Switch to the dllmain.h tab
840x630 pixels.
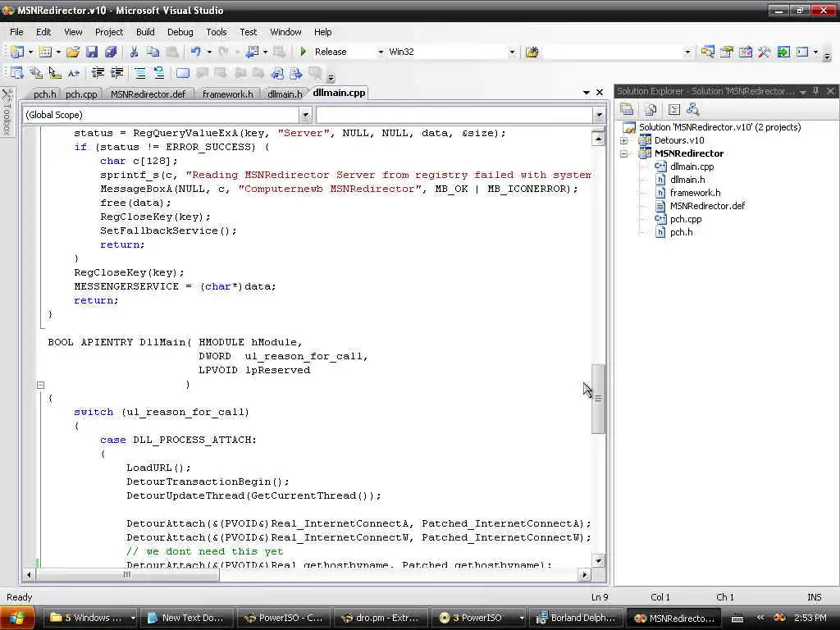point(285,94)
